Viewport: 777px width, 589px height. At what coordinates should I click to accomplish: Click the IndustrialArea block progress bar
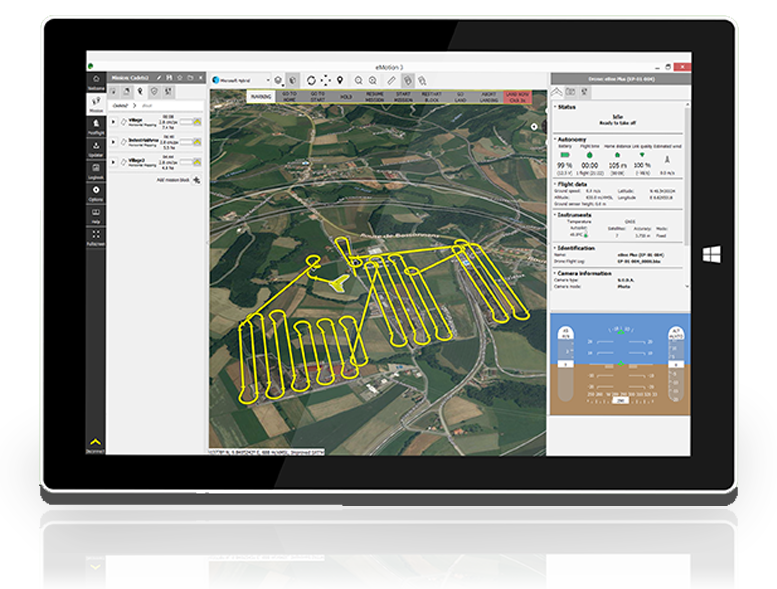[186, 142]
